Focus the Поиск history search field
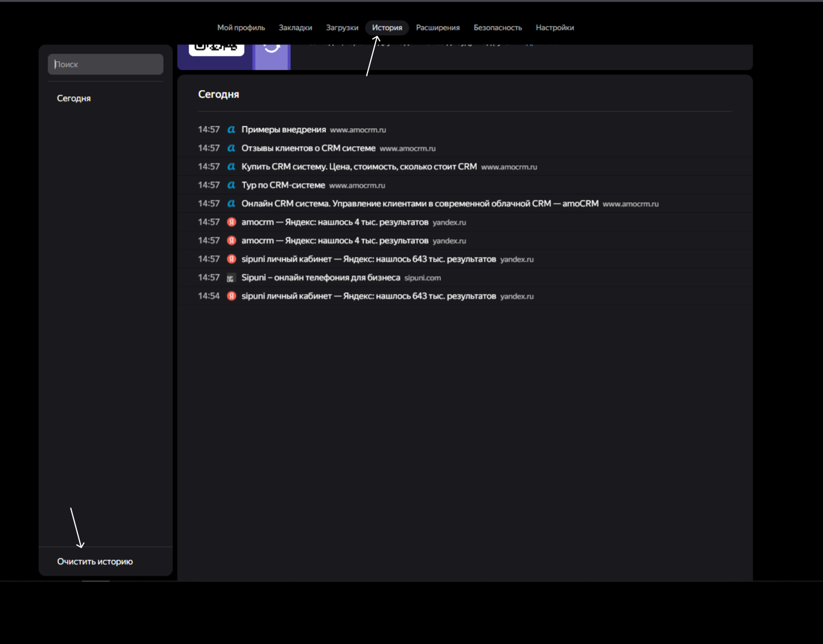This screenshot has width=823, height=644. point(106,64)
